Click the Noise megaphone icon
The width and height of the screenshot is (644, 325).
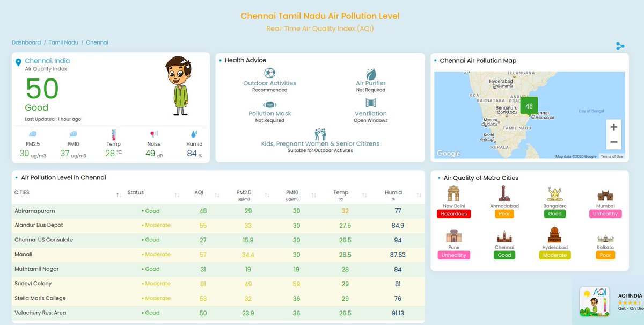click(x=153, y=134)
